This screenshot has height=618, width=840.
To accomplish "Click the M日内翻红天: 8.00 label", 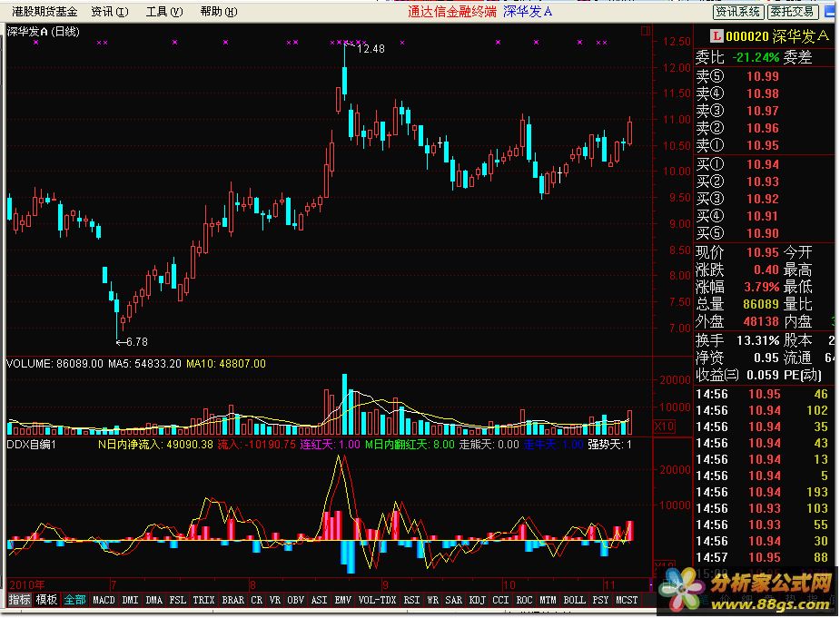I will (x=410, y=445).
